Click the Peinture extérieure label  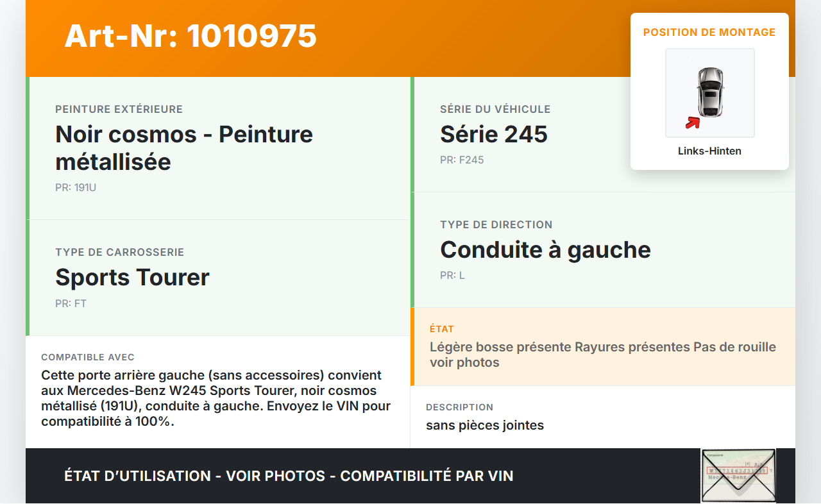(119, 109)
